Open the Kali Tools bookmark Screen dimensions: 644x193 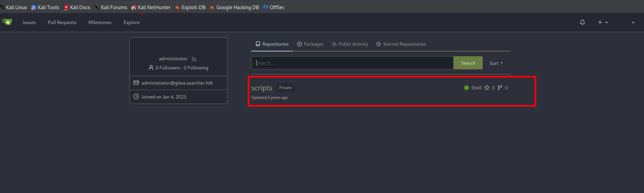click(45, 7)
